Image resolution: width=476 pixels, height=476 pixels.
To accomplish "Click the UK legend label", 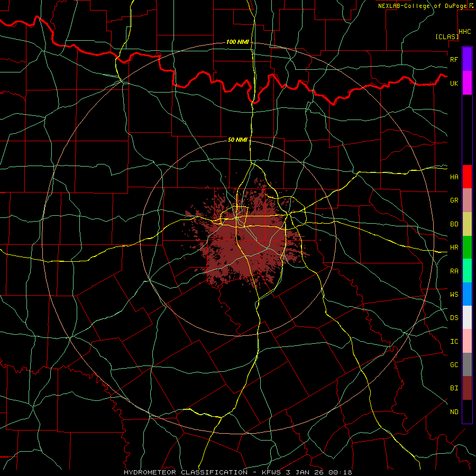I will [454, 83].
